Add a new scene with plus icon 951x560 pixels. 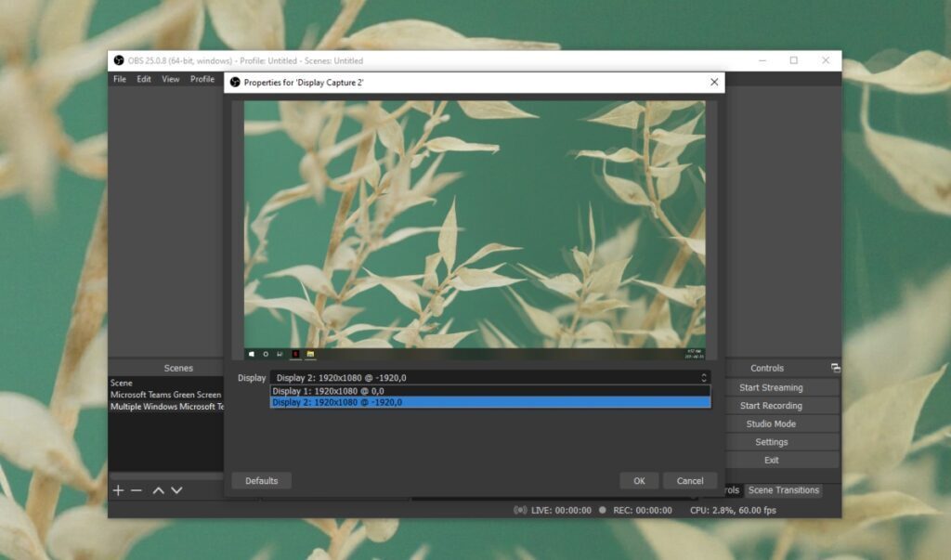point(118,490)
